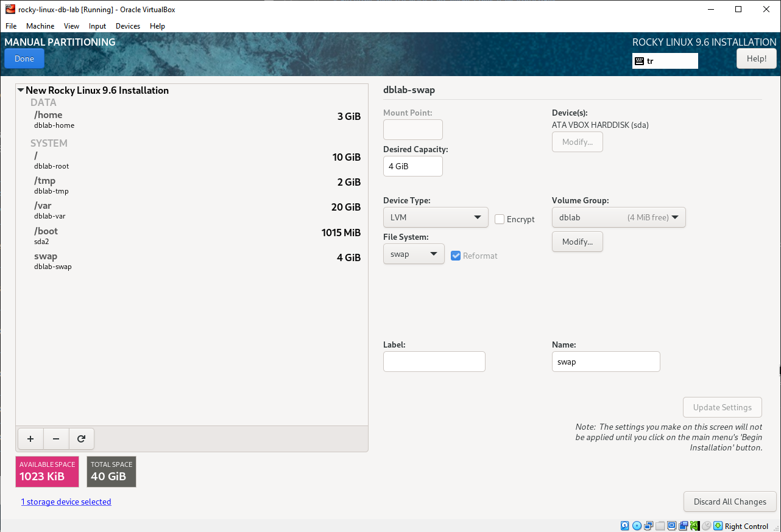Click the keyboard capture green arrow icon
This screenshot has width=781, height=532.
point(718,526)
